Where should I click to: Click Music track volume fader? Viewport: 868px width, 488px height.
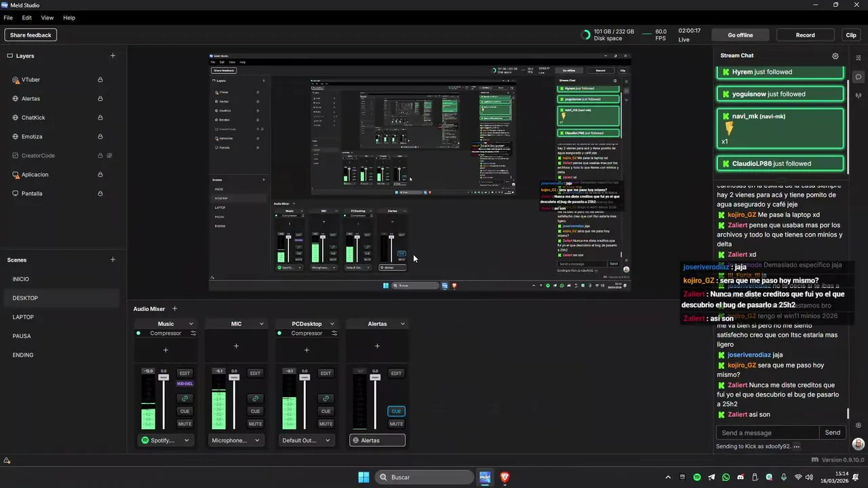click(163, 377)
